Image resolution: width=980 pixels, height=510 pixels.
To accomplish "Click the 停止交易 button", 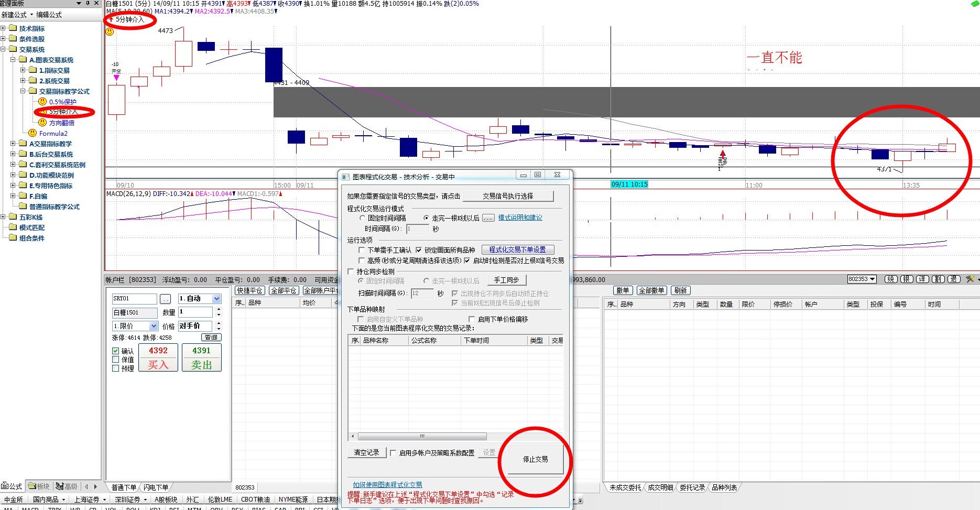I will (536, 459).
